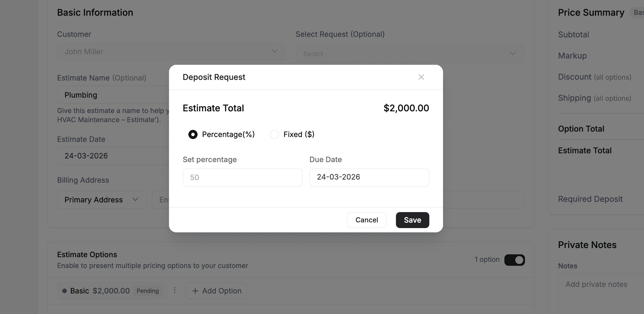Viewport: 644px width, 314px height.
Task: Click the Pending status badge
Action: point(148,291)
